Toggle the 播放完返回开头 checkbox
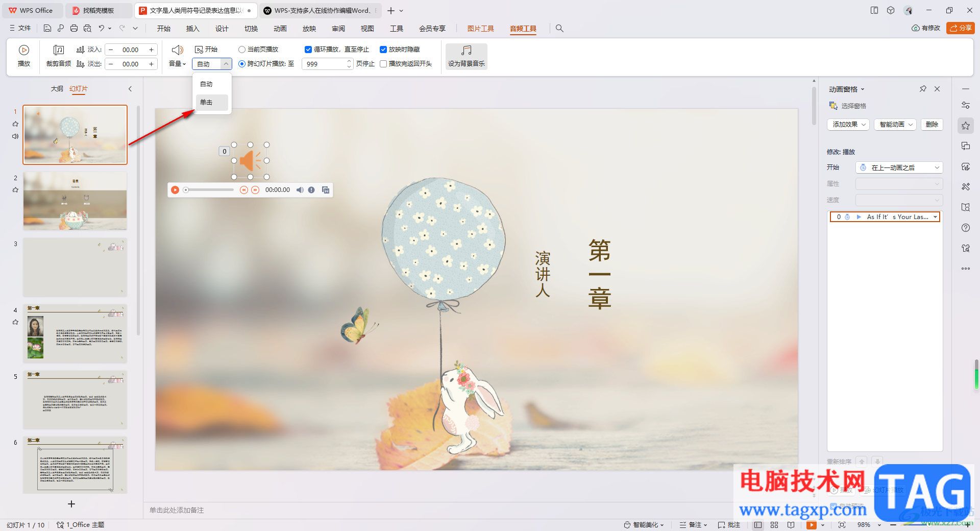 383,64
